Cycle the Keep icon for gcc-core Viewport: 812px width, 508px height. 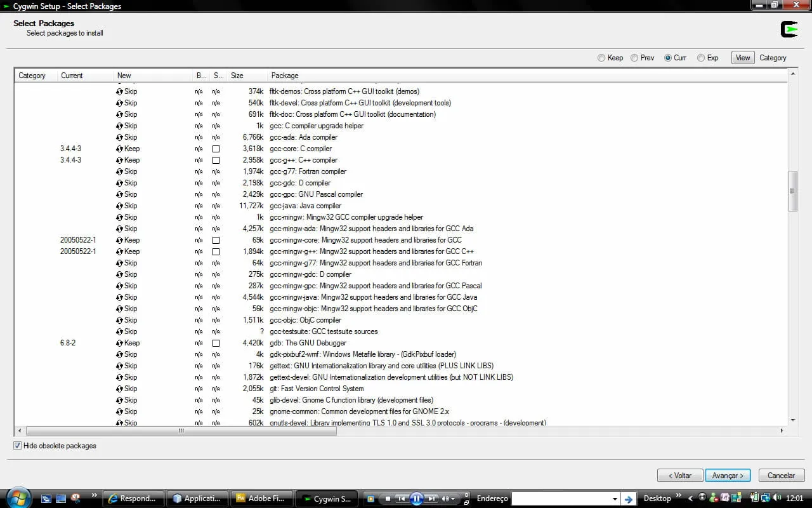[x=119, y=149]
